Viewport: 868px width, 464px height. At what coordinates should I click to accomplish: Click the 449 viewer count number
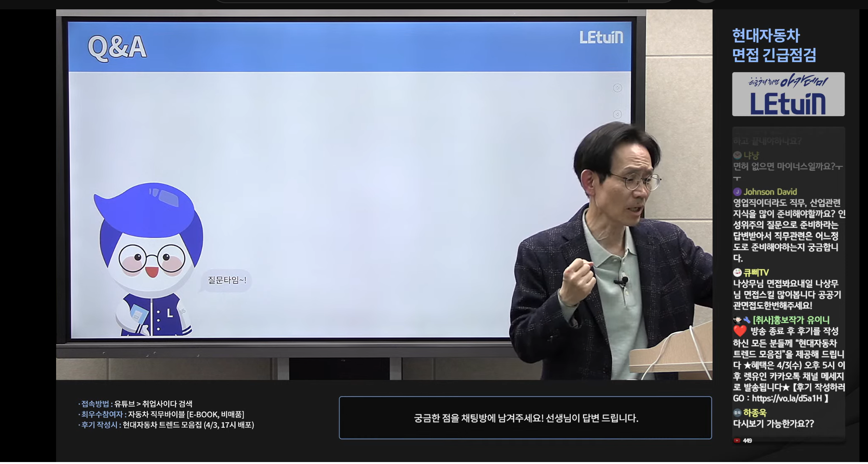pos(747,441)
